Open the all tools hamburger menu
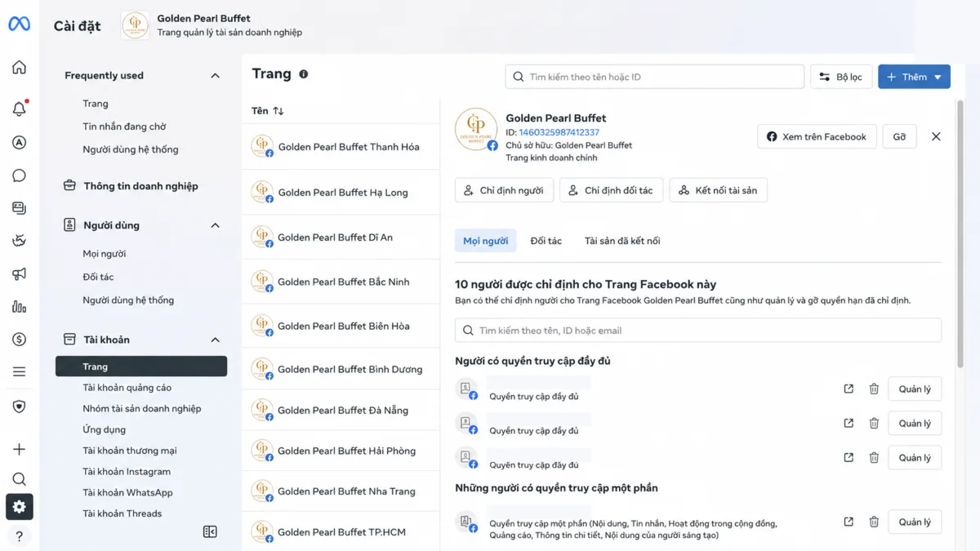 (x=20, y=371)
